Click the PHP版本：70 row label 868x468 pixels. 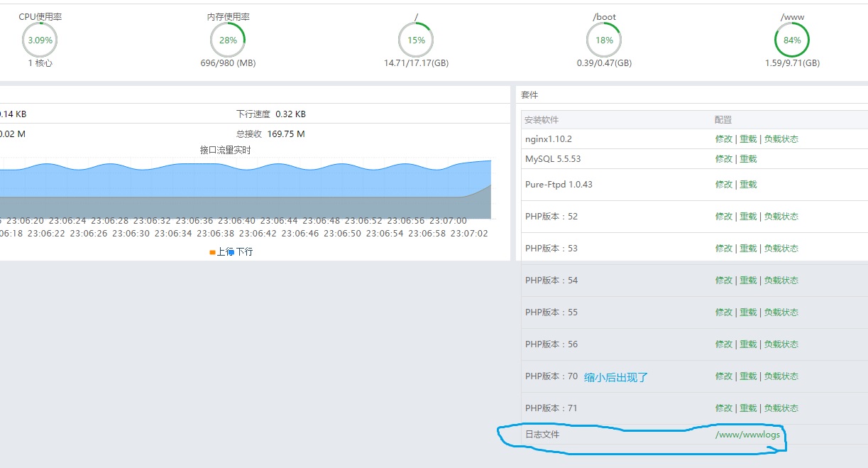point(551,376)
